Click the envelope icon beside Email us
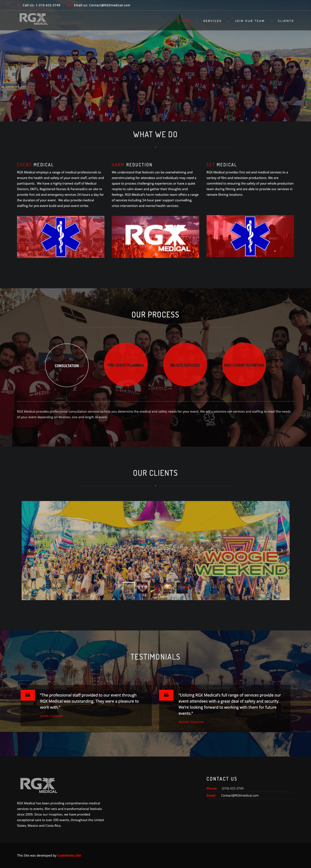This screenshot has width=311, height=868. coord(69,5)
